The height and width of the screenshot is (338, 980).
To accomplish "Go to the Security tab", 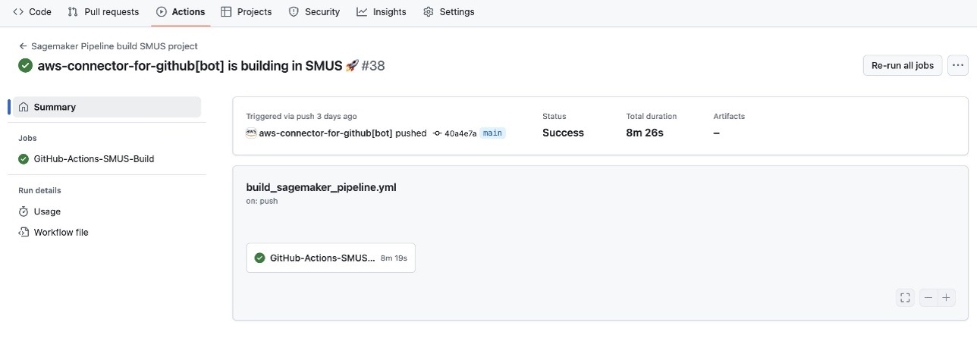I will pyautogui.click(x=315, y=11).
